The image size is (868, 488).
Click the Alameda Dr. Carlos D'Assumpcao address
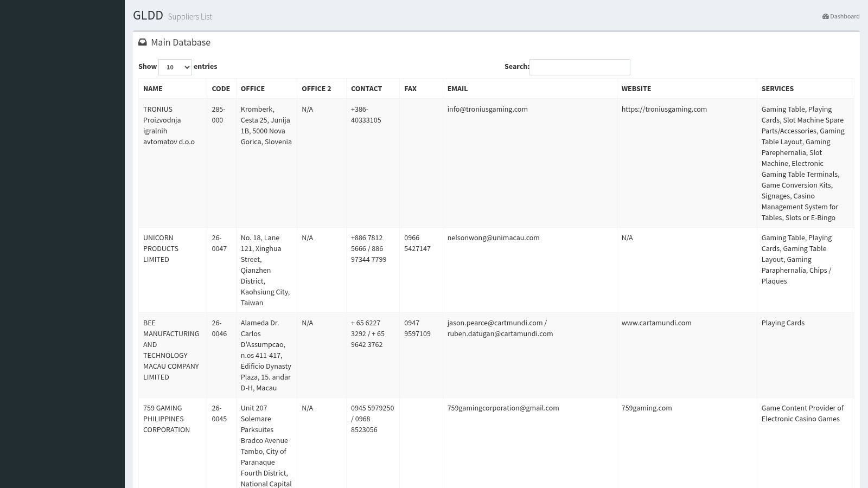[266, 355]
